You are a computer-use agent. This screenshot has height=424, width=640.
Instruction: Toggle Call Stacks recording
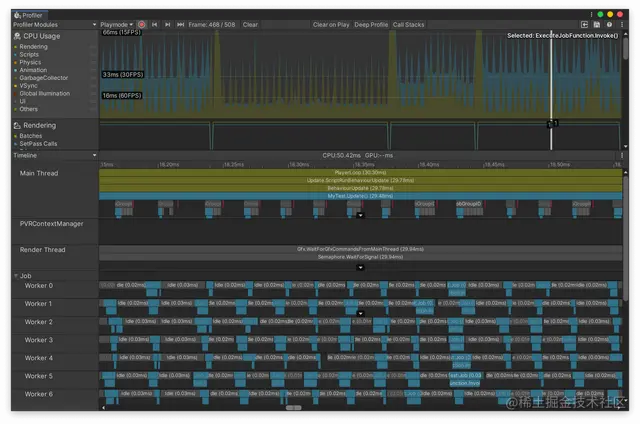pos(408,24)
